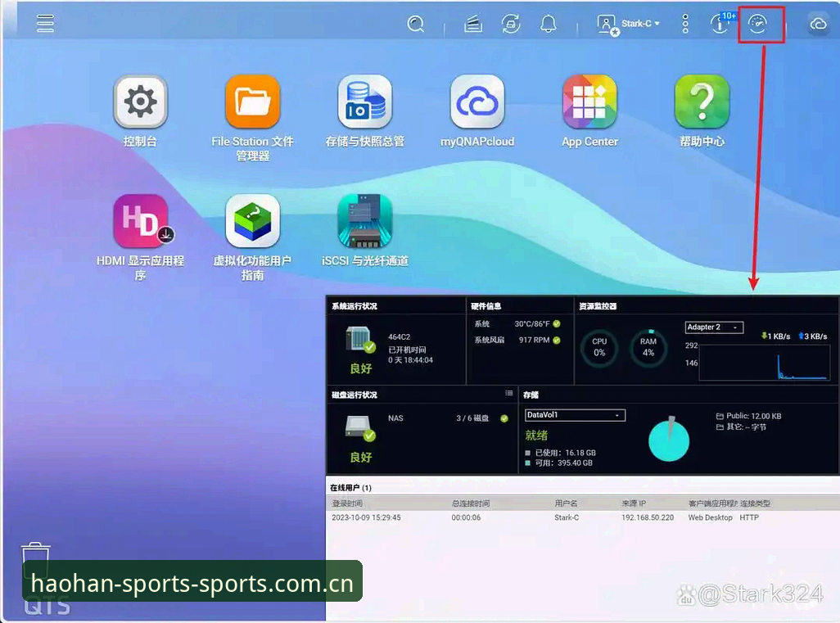Click the 3 / 6 磁盘 disk count
Image resolution: width=840 pixels, height=623 pixels.
472,418
